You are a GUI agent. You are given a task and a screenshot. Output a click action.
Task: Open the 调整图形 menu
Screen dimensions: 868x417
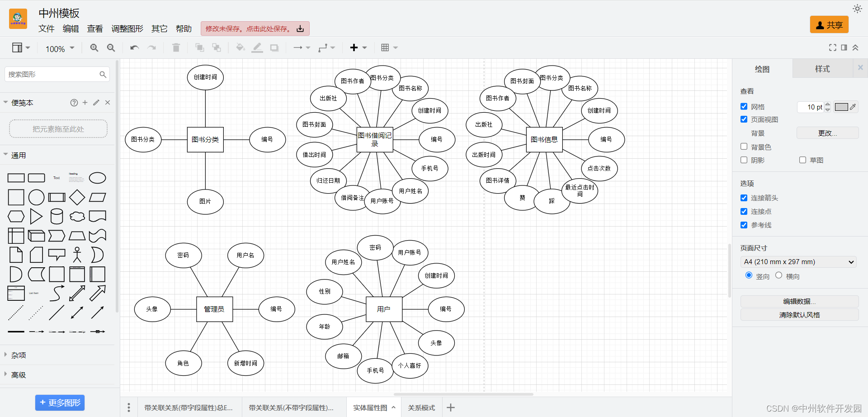127,28
